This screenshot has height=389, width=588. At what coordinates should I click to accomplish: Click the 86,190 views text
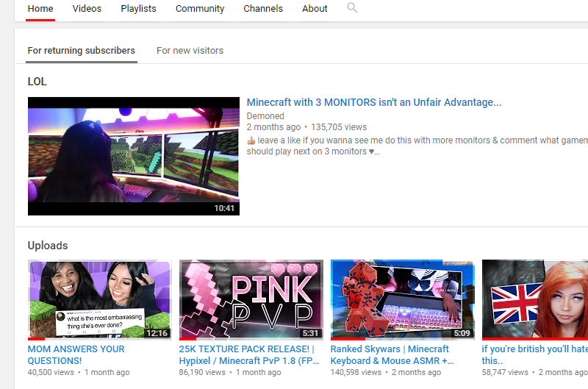202,373
